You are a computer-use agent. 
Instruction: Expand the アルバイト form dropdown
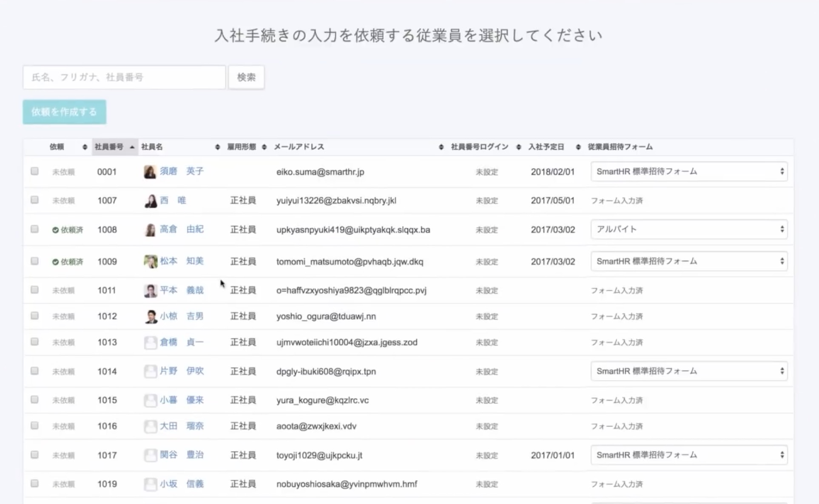pos(688,229)
